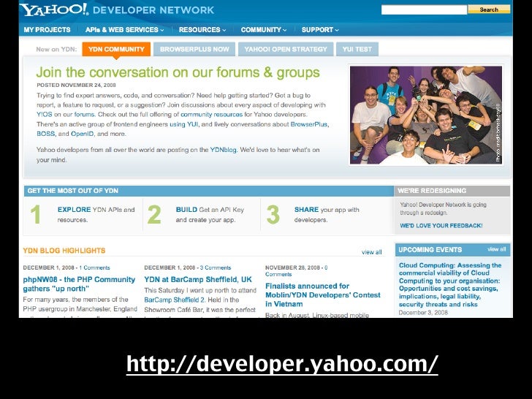
Task: Click the Yahoo! logo
Action: pos(53,9)
